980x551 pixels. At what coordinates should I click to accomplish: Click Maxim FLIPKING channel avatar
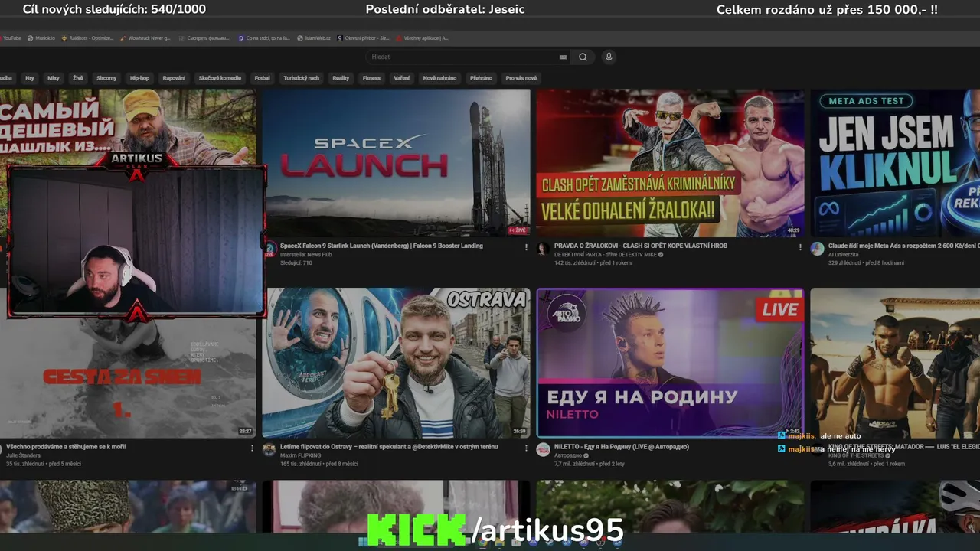269,449
